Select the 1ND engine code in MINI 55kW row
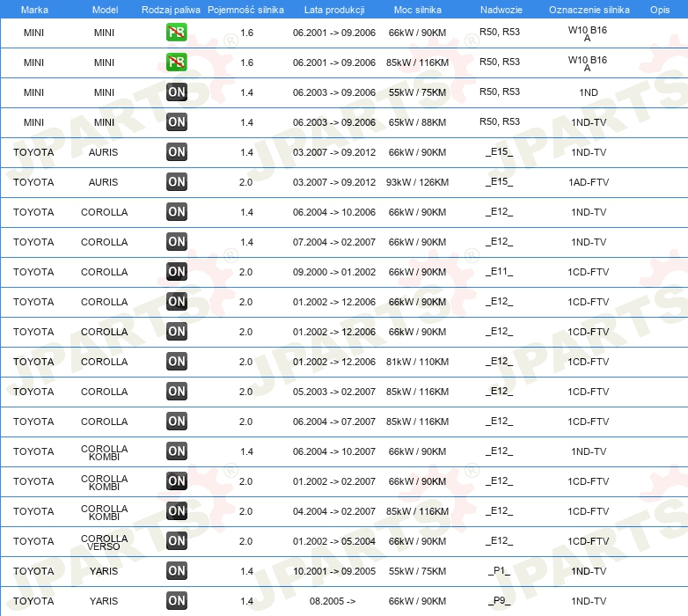Screen dimensions: 688x616 [x=589, y=92]
